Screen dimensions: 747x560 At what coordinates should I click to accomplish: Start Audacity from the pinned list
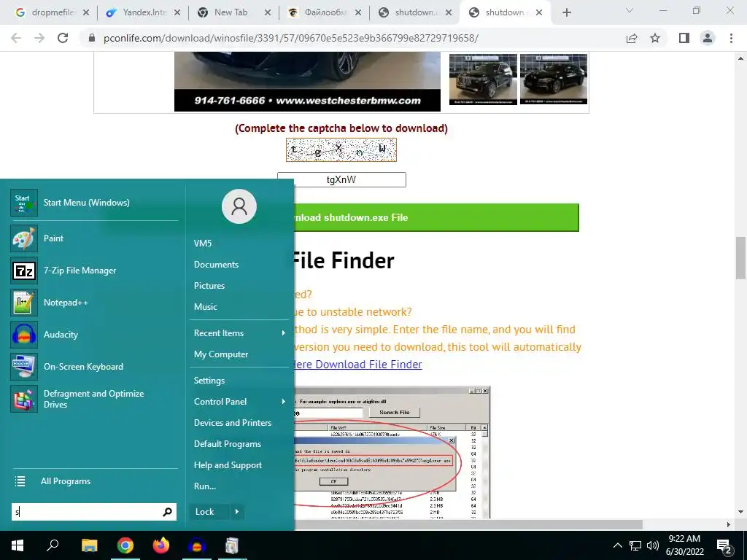point(94,335)
